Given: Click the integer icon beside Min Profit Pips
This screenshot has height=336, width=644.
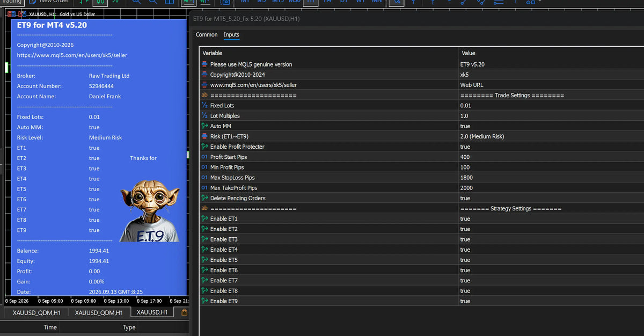Looking at the screenshot, I should (204, 167).
